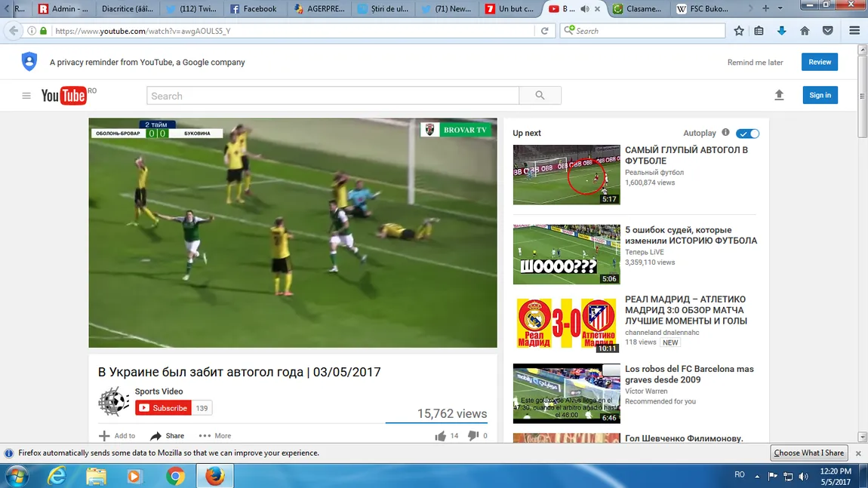Open Los robos del FC Barcelona thumbnail

coord(566,394)
